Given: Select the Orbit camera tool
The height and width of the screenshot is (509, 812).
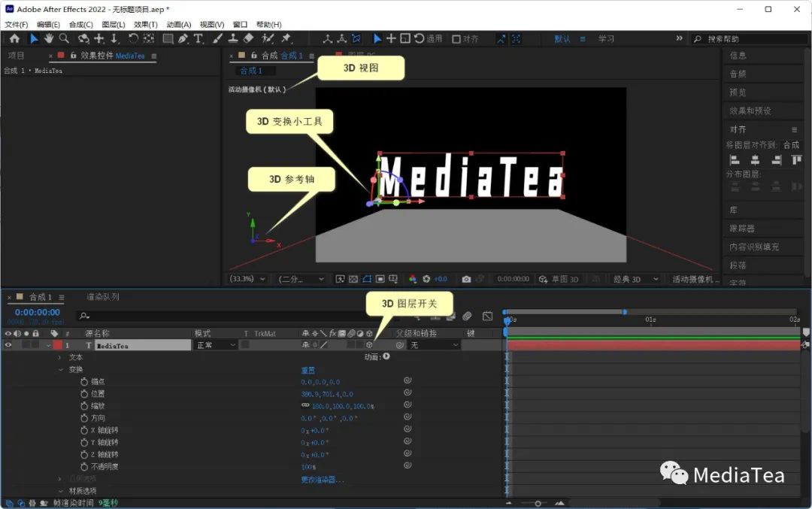Looking at the screenshot, I should 83,38.
